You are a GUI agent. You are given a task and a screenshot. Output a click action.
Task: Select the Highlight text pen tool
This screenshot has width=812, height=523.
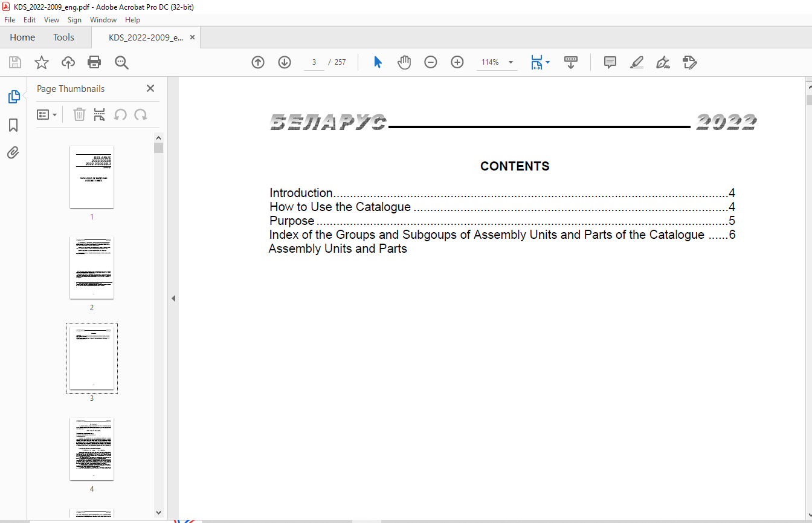637,62
